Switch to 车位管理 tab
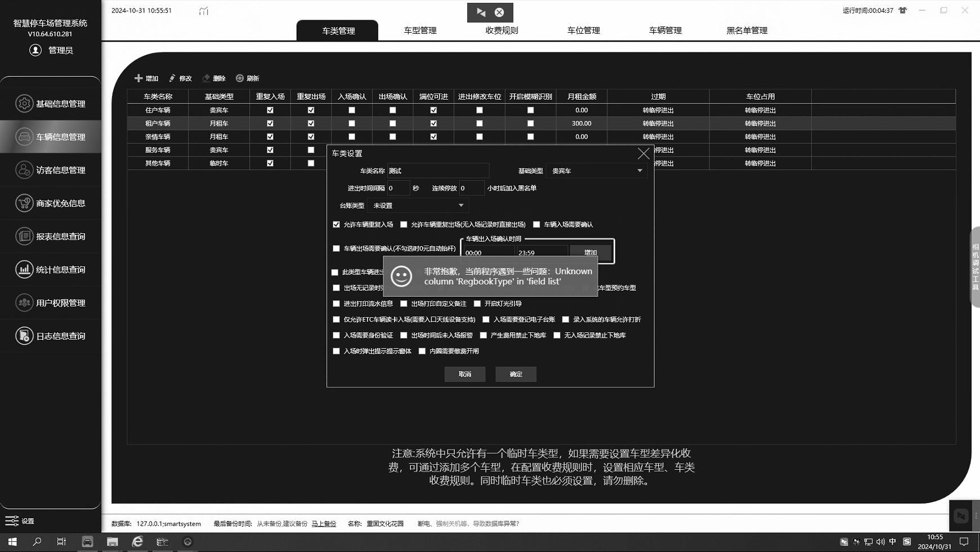The height and width of the screenshot is (552, 980). coord(583,30)
